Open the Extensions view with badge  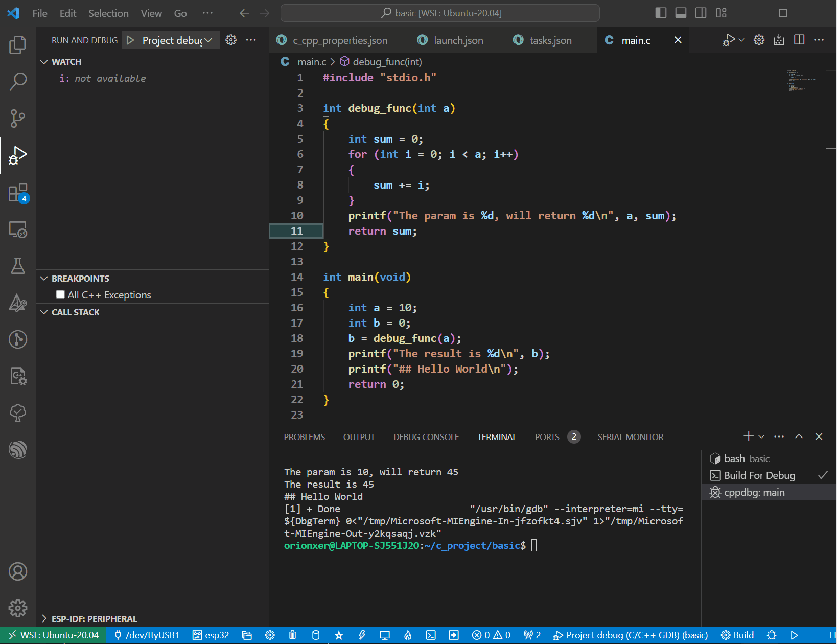(18, 193)
